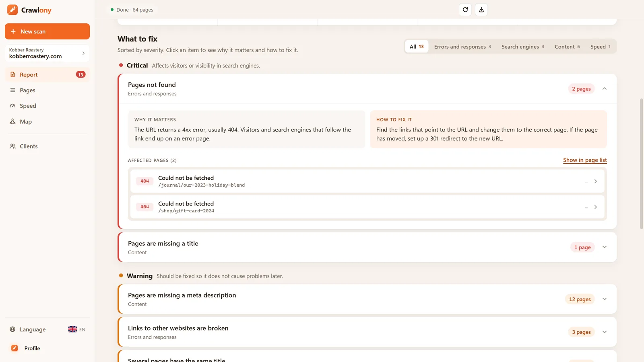Click the 12 pages count badge

click(580, 299)
